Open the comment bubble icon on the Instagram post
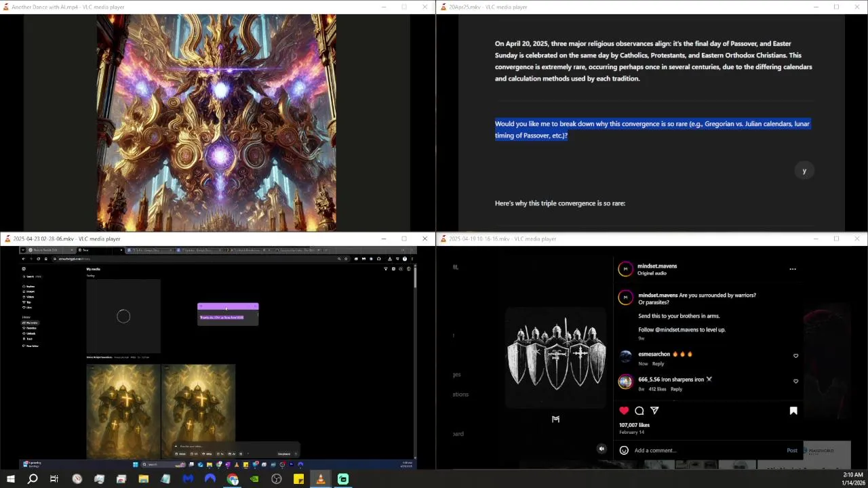Viewport: 868px width, 488px height. coord(639,410)
